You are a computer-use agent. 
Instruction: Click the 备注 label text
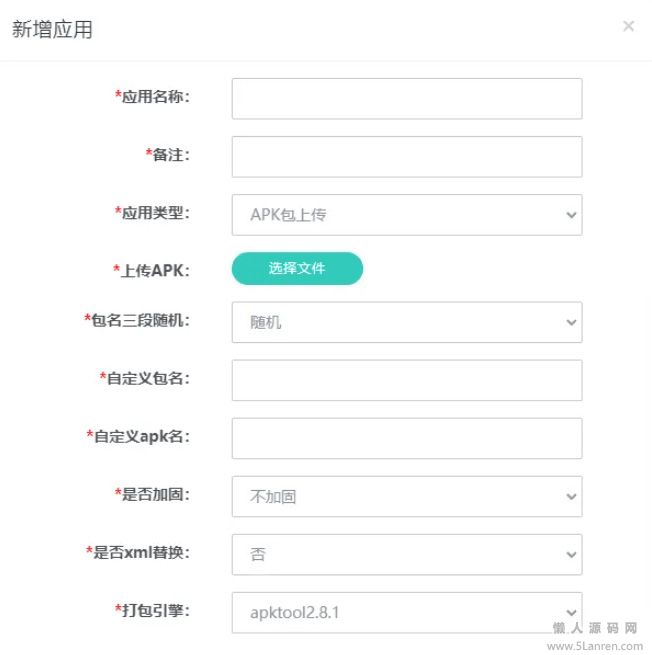point(168,155)
